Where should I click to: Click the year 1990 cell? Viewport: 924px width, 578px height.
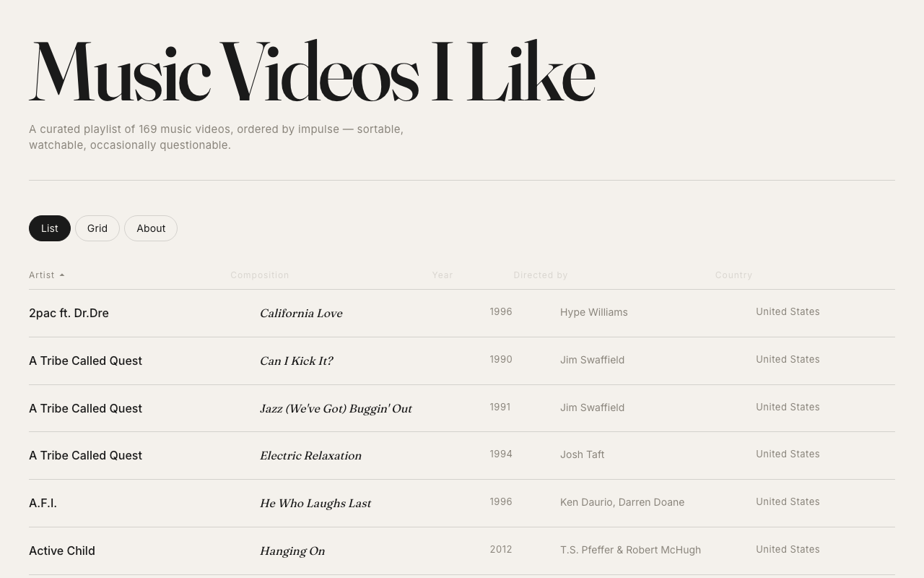click(x=501, y=359)
